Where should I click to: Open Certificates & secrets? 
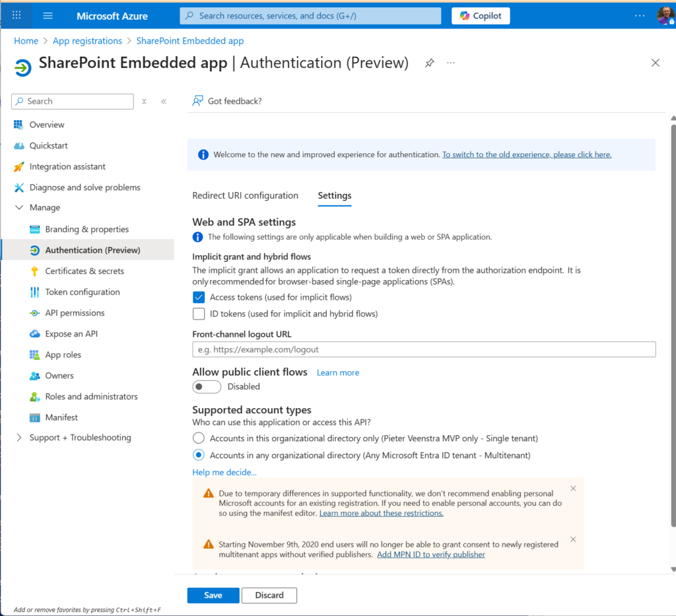[84, 271]
